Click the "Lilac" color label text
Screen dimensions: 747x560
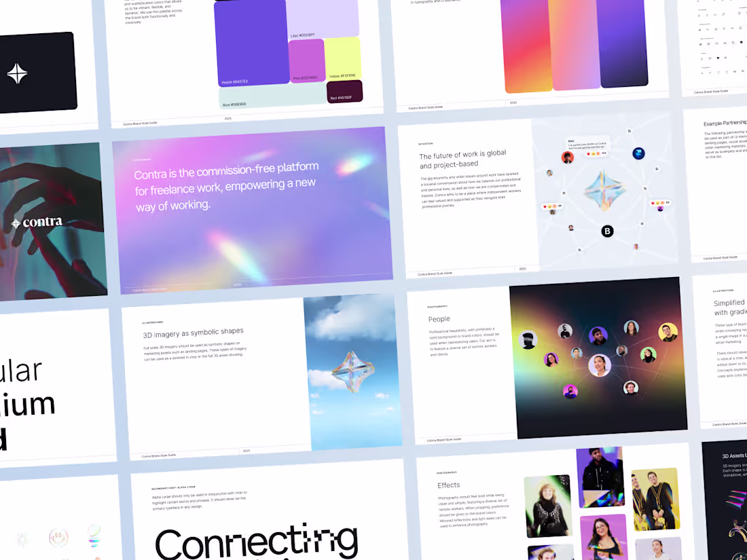click(x=302, y=36)
